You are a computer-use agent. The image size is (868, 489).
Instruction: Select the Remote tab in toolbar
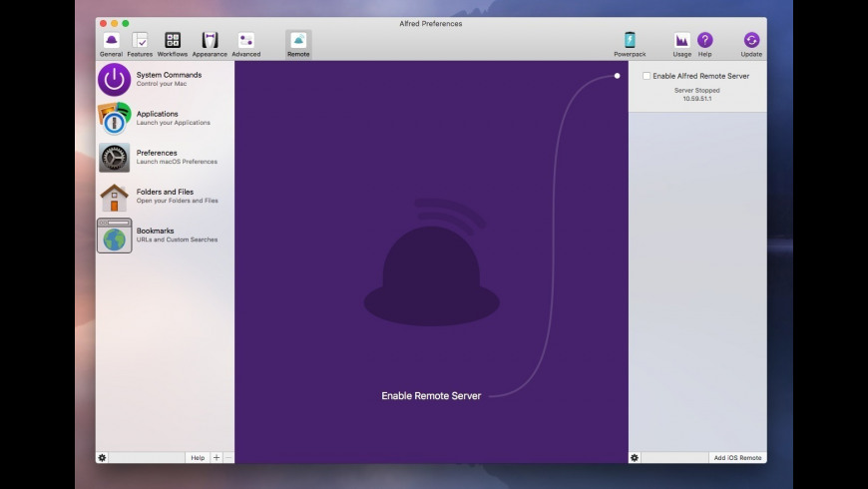298,44
